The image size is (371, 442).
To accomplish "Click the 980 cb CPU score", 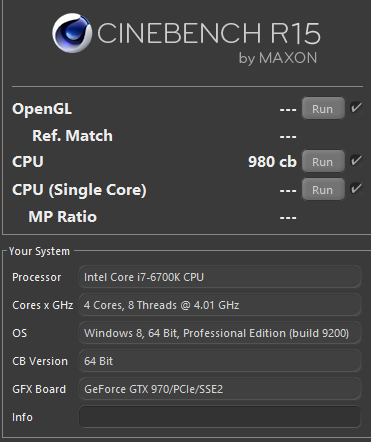I will tap(272, 162).
